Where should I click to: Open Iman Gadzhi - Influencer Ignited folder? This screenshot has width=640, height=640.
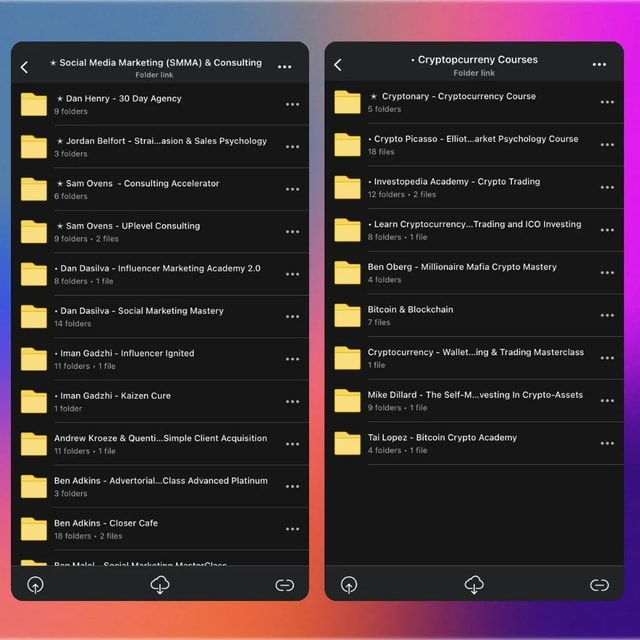click(160, 359)
